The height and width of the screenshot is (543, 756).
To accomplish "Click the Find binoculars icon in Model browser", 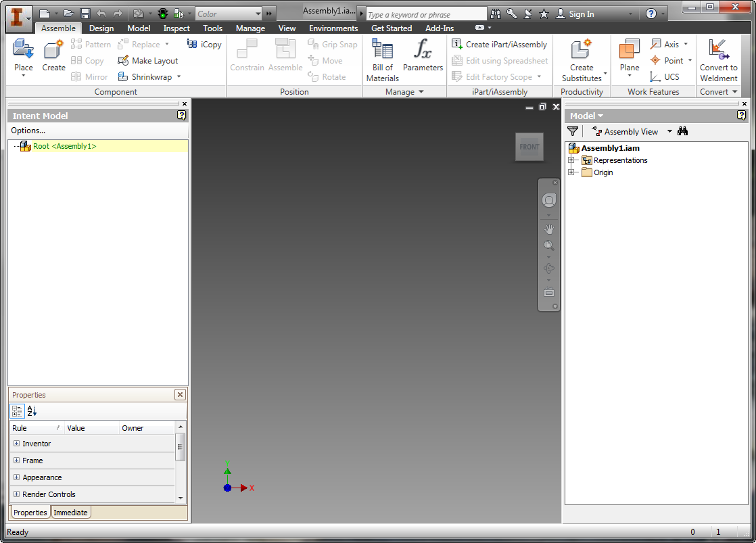I will pyautogui.click(x=682, y=131).
